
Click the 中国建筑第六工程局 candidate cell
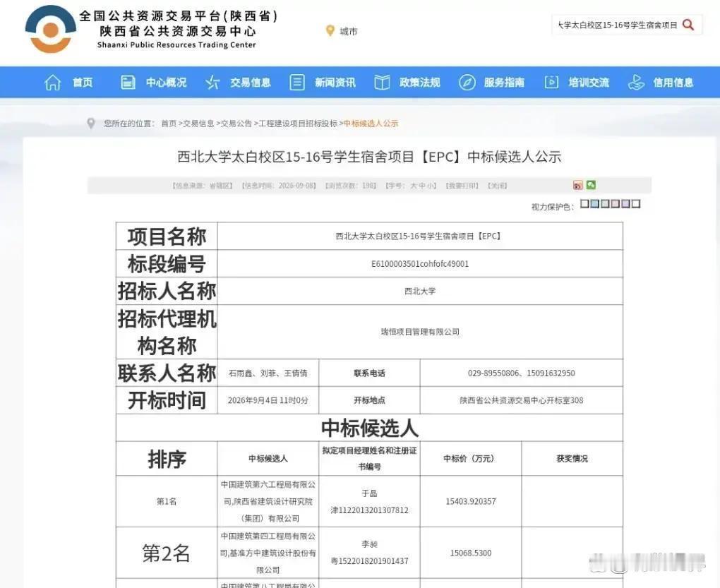268,501
